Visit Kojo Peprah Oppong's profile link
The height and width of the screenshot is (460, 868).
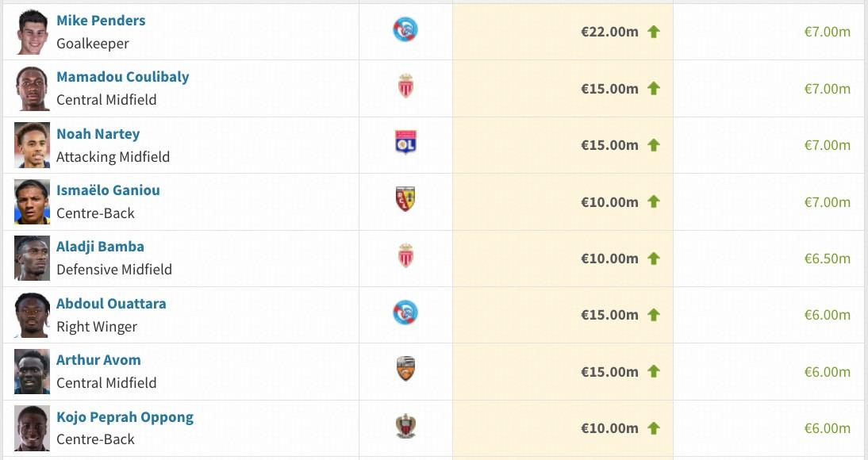[x=125, y=417]
